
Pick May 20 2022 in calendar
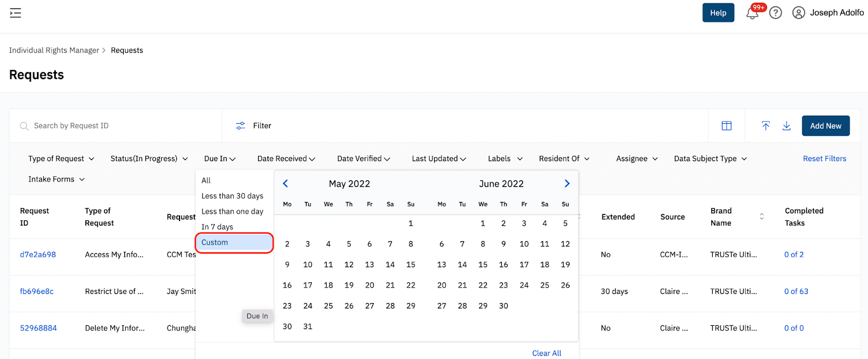pyautogui.click(x=369, y=285)
